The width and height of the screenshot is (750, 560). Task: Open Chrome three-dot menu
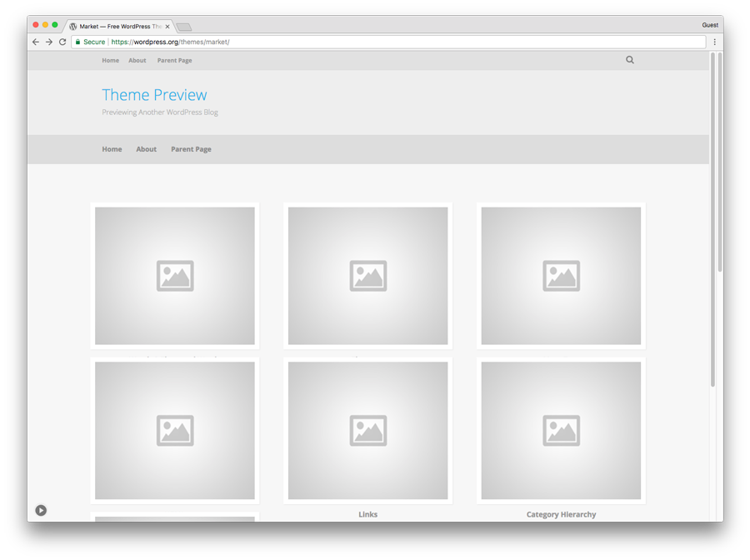click(715, 42)
